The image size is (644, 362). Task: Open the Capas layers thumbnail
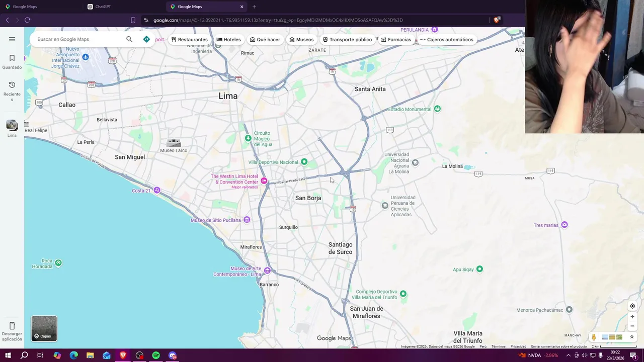pyautogui.click(x=44, y=329)
